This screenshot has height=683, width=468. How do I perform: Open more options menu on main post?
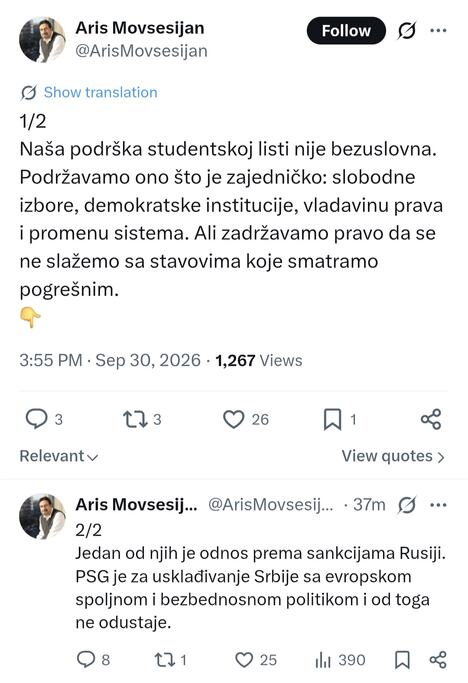coord(438,30)
